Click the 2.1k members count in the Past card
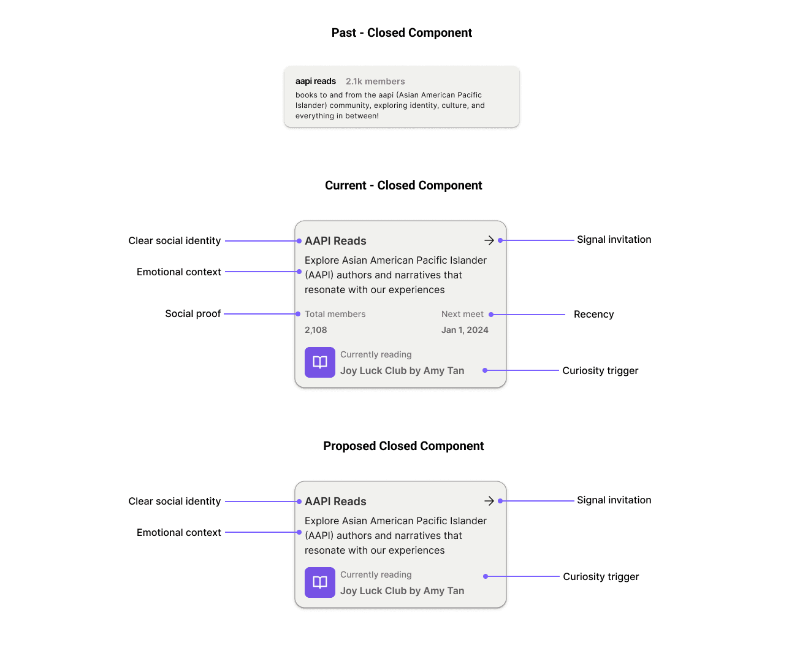 pos(375,81)
